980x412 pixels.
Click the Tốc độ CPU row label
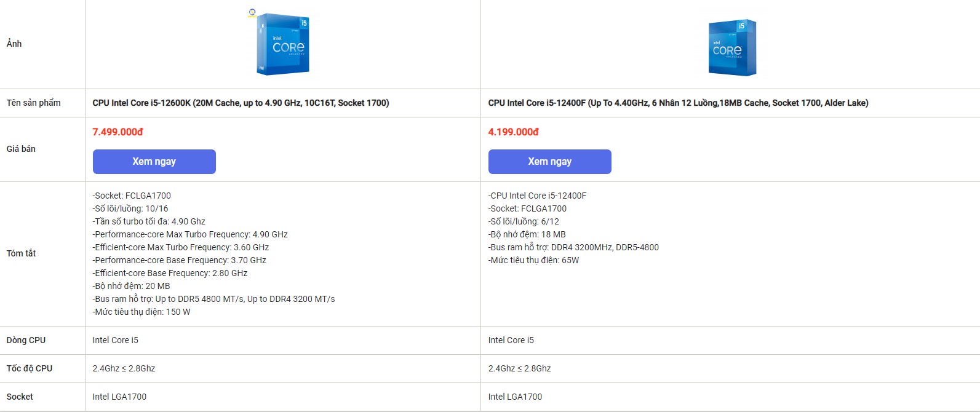[x=30, y=368]
